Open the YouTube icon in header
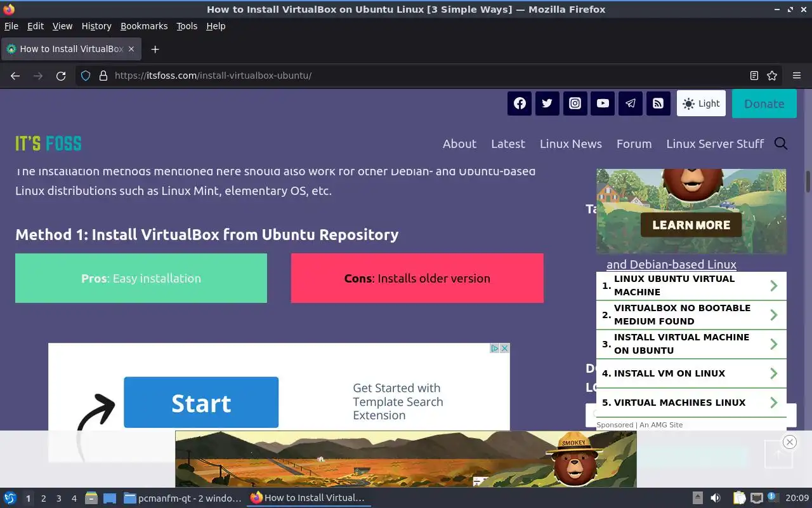 coord(603,104)
